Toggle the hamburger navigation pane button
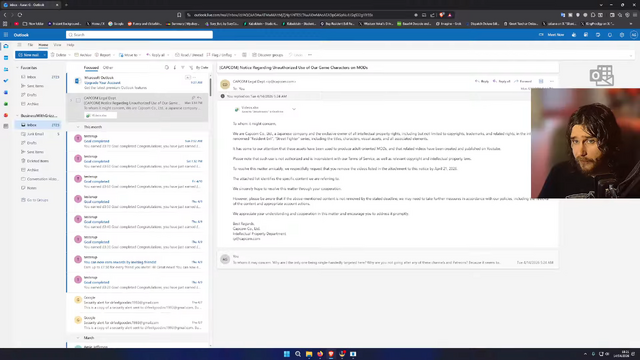This screenshot has width=640, height=360. point(19,45)
